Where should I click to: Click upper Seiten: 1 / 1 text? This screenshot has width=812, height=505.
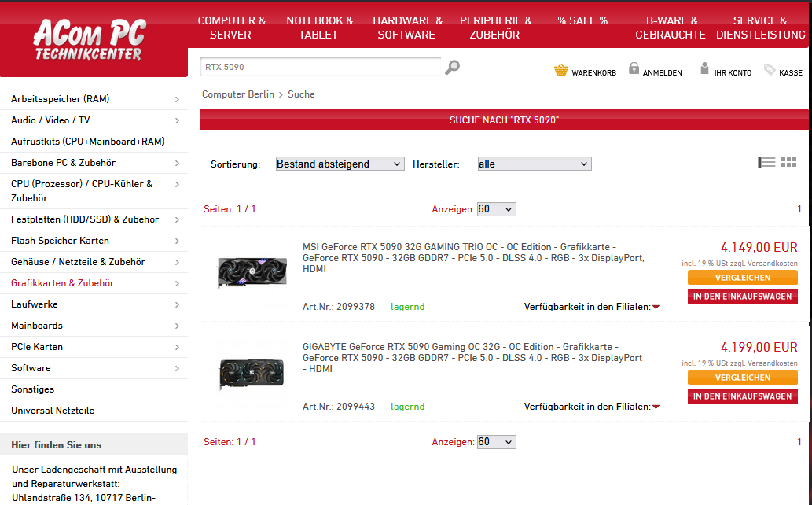[230, 209]
